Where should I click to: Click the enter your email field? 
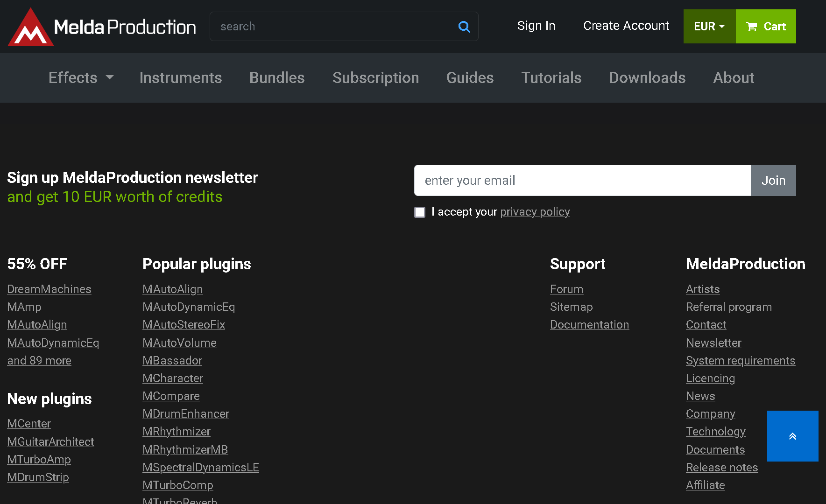[582, 180]
